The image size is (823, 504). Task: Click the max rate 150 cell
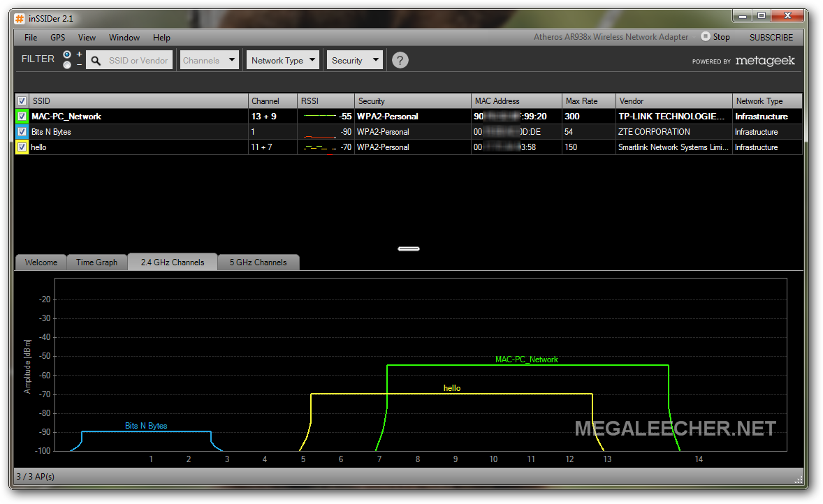pos(589,147)
